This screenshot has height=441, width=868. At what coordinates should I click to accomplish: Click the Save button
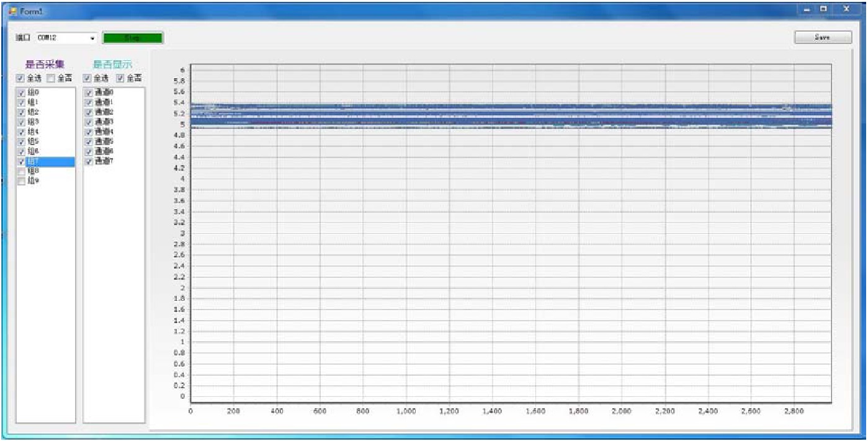coord(823,37)
